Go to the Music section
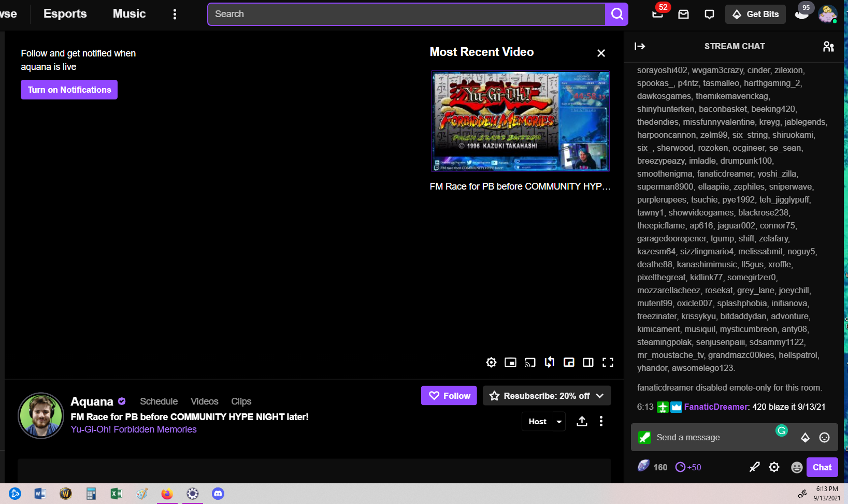The image size is (848, 504). click(129, 14)
